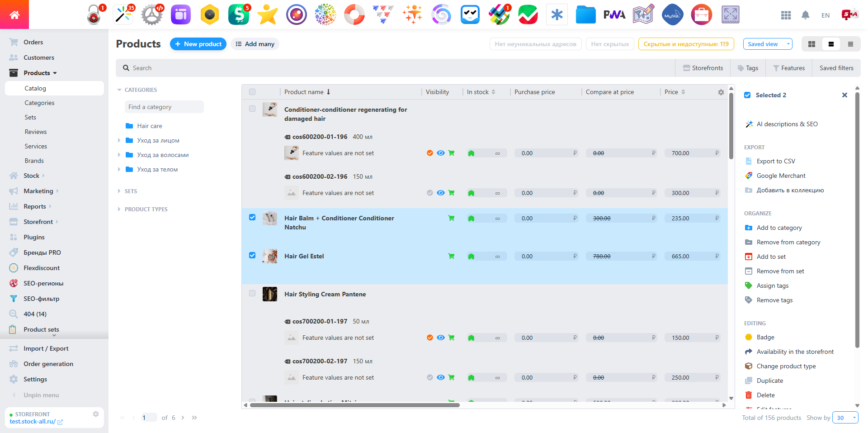Switch to the Saved filters tab
This screenshot has width=868, height=433.
[836, 67]
